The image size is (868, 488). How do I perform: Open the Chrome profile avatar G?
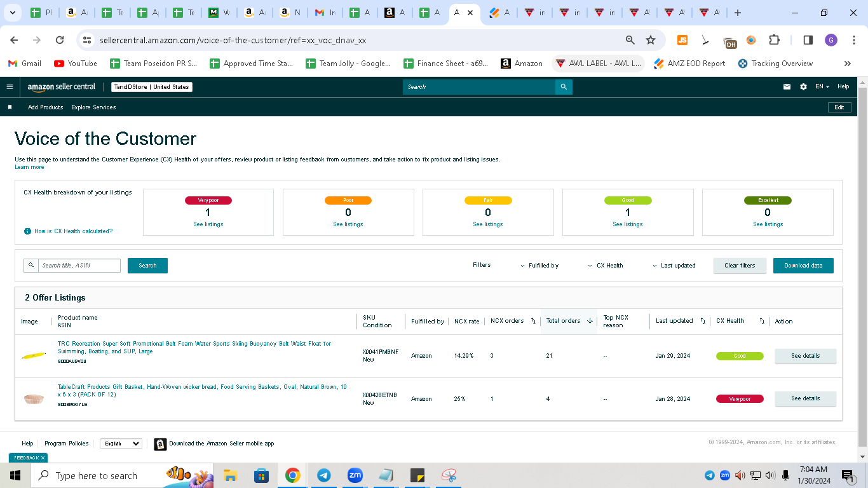pos(831,40)
